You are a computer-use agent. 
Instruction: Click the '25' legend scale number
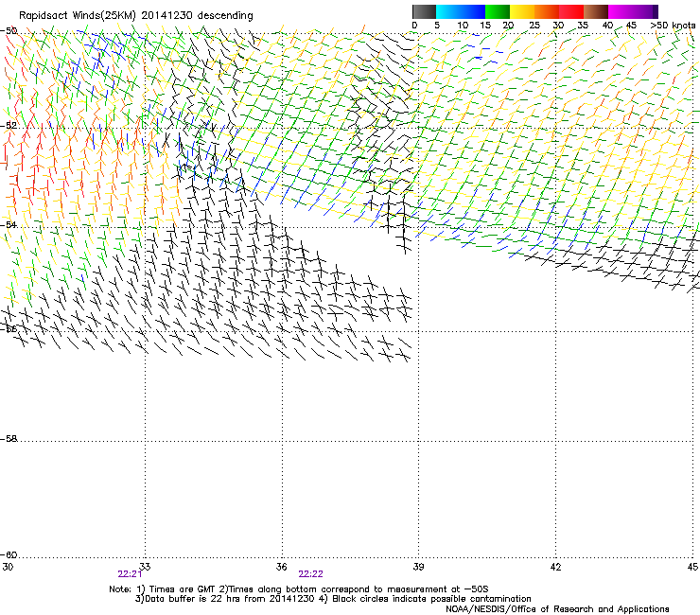click(534, 26)
